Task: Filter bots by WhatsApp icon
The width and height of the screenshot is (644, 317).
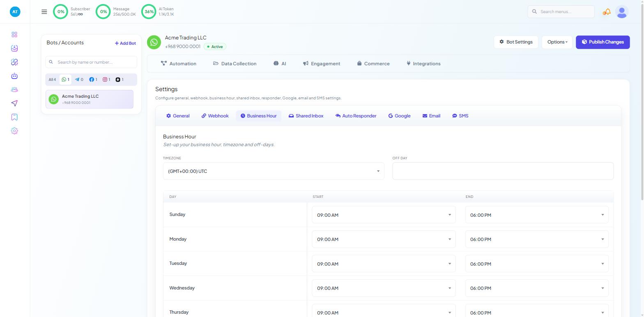Action: [x=65, y=80]
